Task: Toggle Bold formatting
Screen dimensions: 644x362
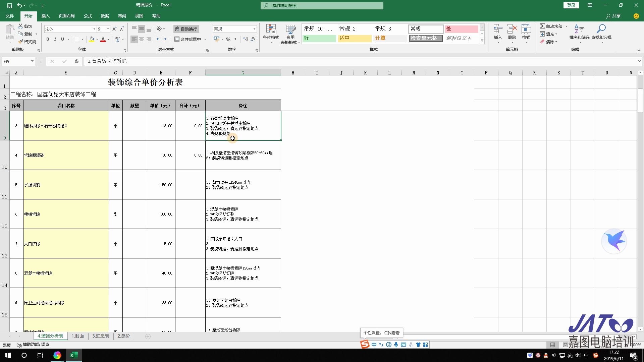Action: point(48,40)
